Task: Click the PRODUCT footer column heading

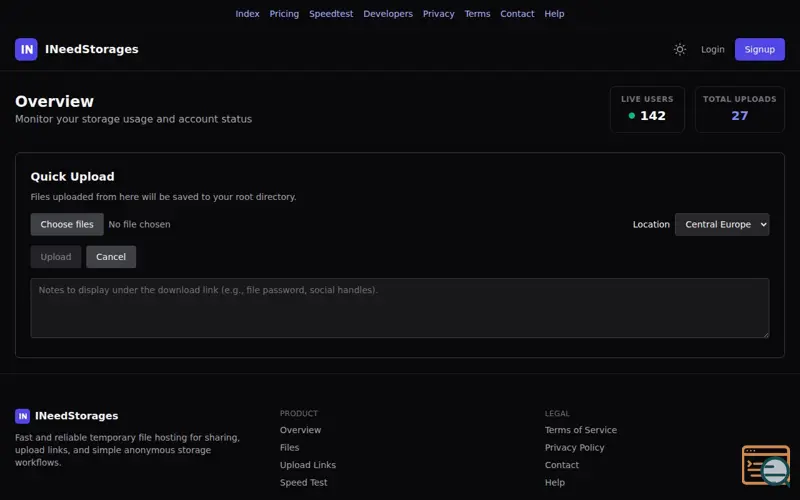Action: tap(298, 413)
